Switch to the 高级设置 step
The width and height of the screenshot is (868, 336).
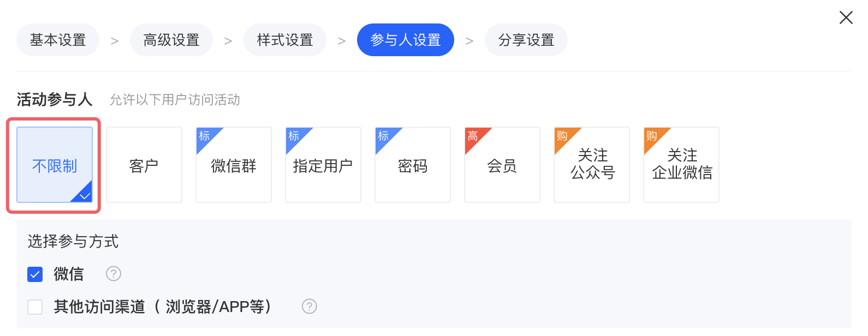click(171, 40)
